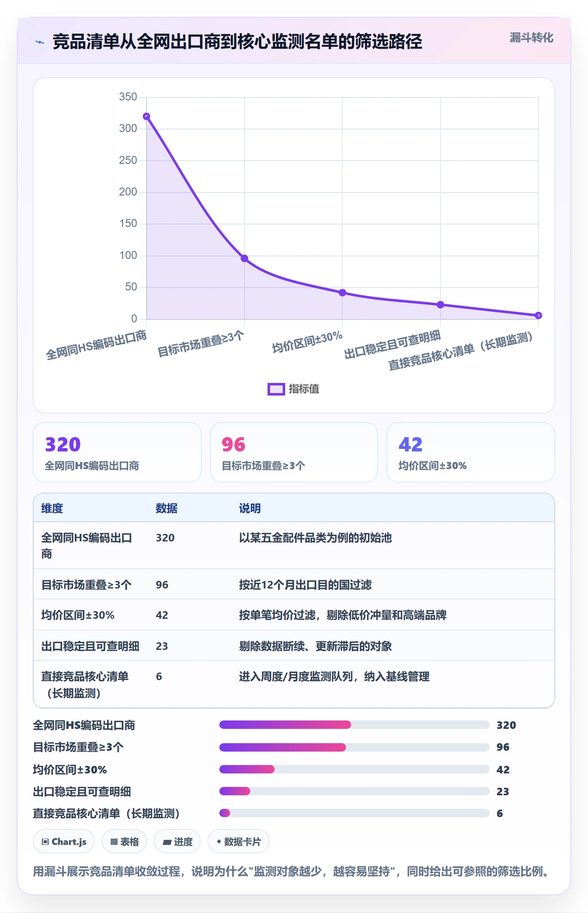The height and width of the screenshot is (913, 588).
Task: Click the 说明 column header
Action: 250,508
